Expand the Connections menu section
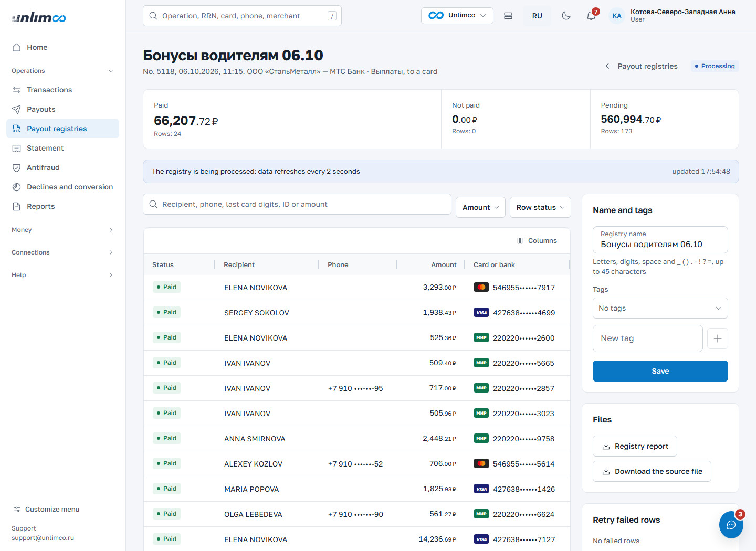The image size is (756, 551). pos(62,252)
